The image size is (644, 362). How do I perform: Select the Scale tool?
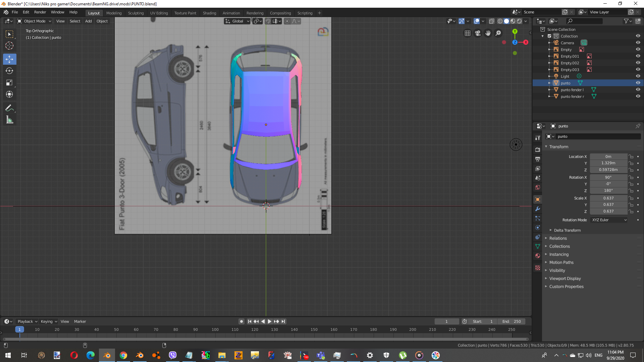click(x=9, y=83)
